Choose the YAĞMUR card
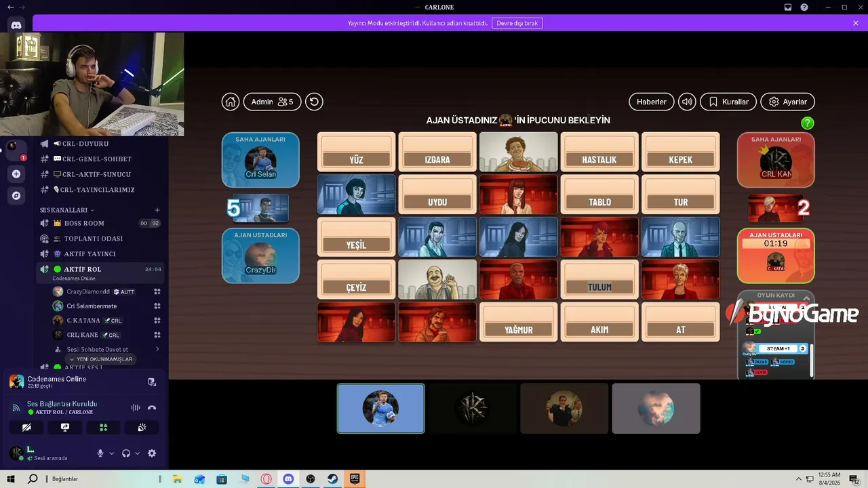 point(519,322)
